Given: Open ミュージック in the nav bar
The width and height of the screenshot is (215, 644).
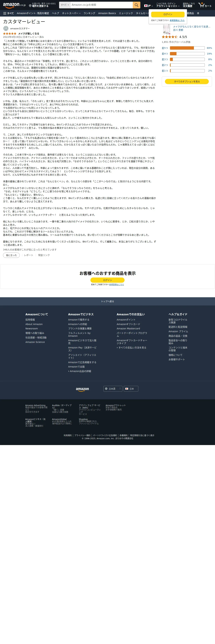Looking at the screenshot, I should [x=126, y=13].
